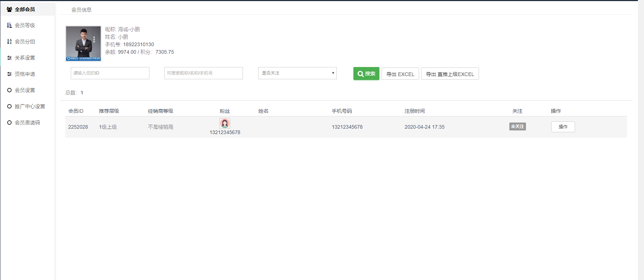
Task: Click the 导出 EXCEL button
Action: [400, 74]
